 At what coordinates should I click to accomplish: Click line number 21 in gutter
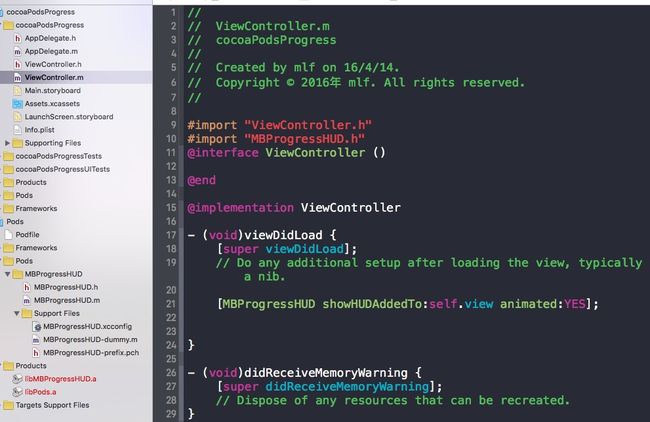[x=171, y=304]
